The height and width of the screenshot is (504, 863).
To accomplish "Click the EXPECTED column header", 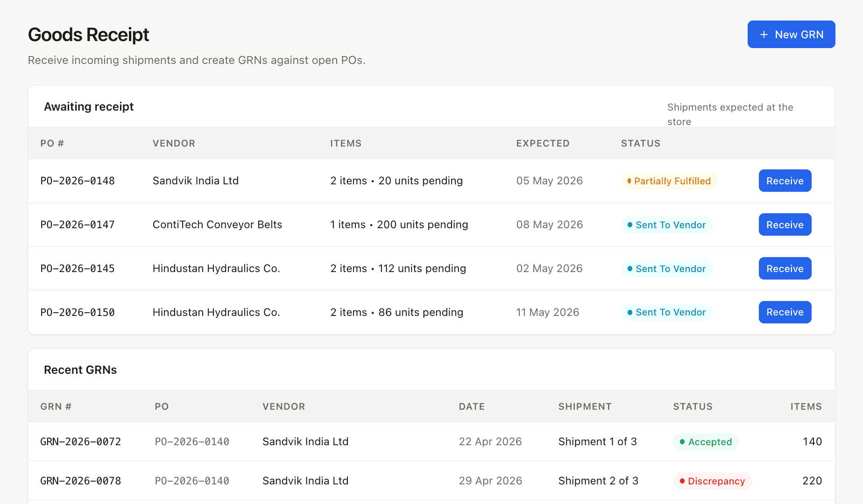I will 543,143.
